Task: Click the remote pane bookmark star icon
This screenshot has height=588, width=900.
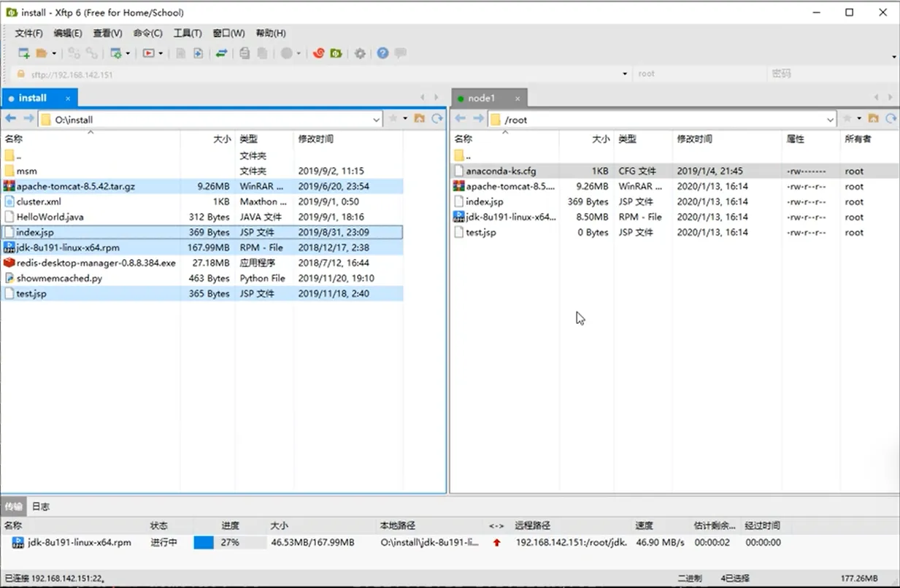Action: point(847,119)
